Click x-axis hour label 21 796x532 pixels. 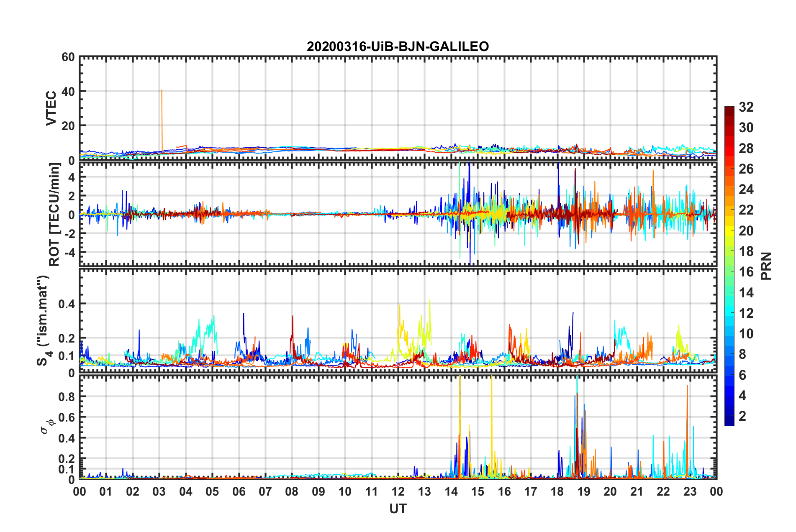pos(637,492)
